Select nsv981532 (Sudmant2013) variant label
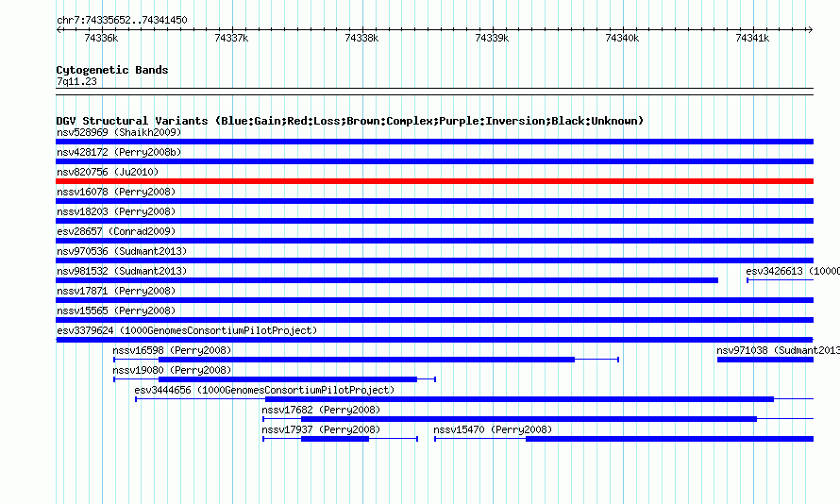840x504 pixels. coord(122,271)
